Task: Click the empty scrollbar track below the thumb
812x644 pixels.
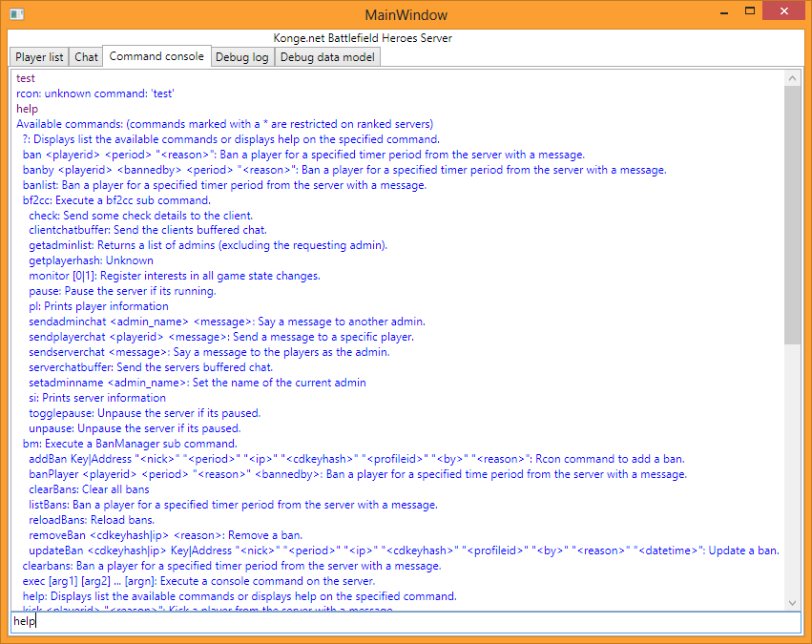Action: [792, 469]
